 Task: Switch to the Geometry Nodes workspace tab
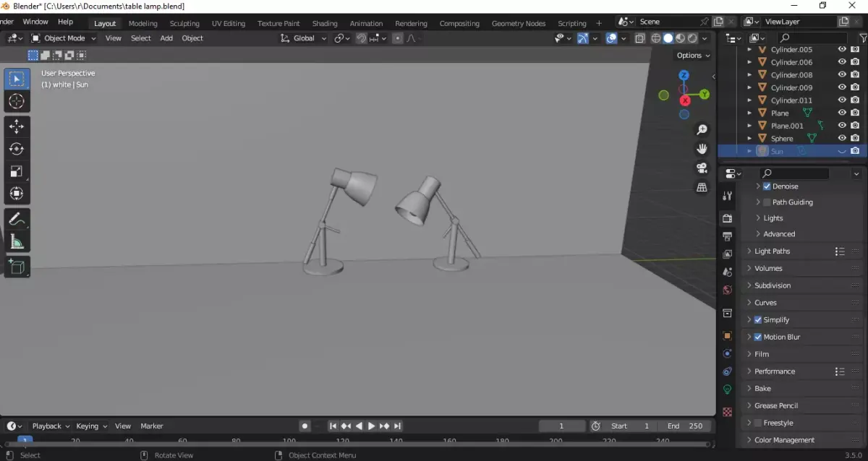pos(519,23)
